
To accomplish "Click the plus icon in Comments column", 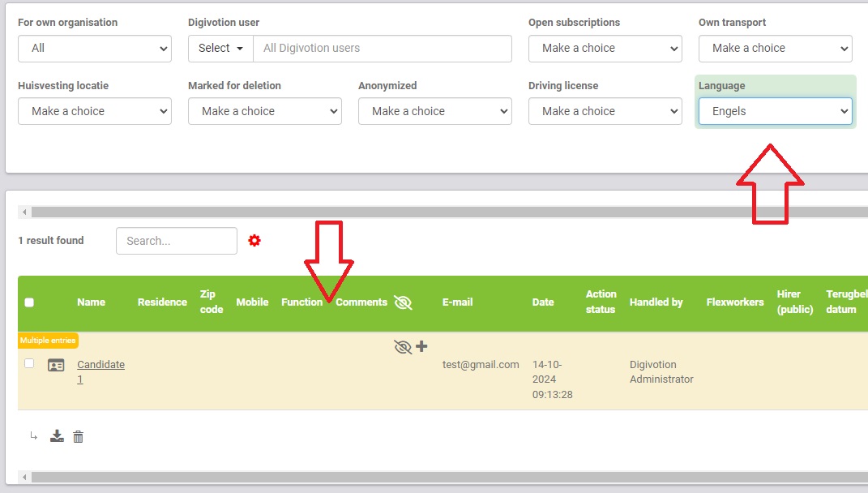I will (421, 347).
